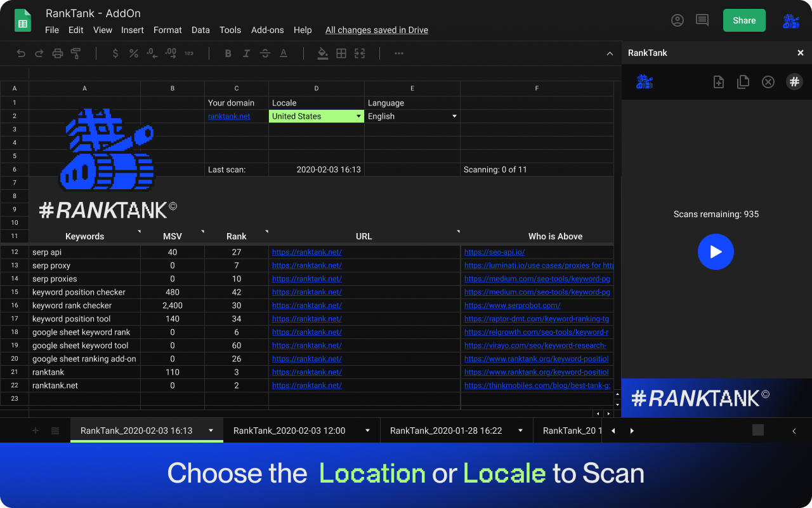
Task: Open the seo-api.io link
Action: pos(495,252)
